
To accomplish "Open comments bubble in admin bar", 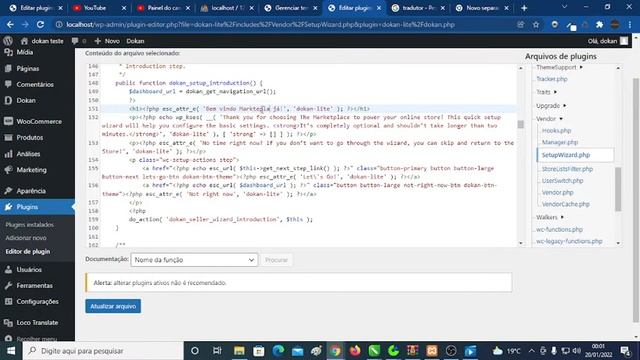I will (79, 41).
